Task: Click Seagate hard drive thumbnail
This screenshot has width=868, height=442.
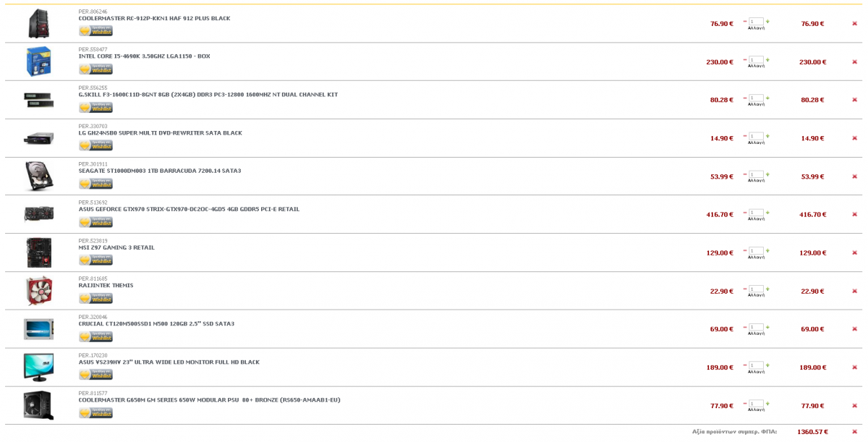Action: pyautogui.click(x=38, y=177)
